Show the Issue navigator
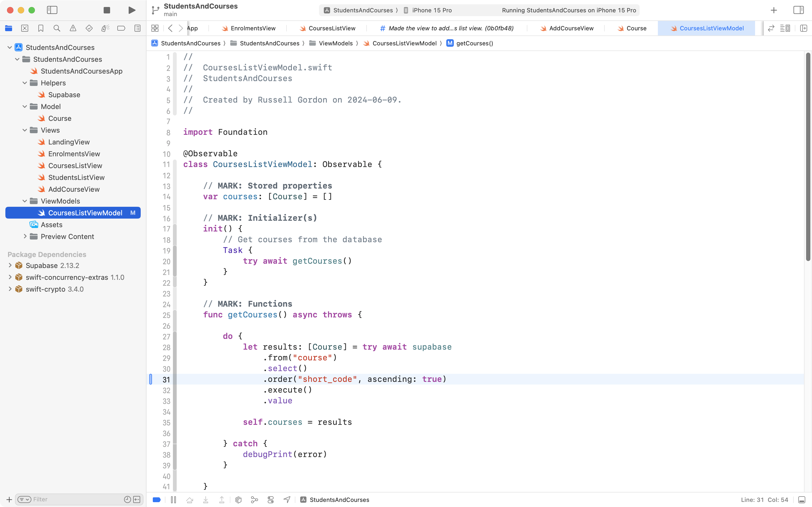The width and height of the screenshot is (812, 507). pos(73,28)
